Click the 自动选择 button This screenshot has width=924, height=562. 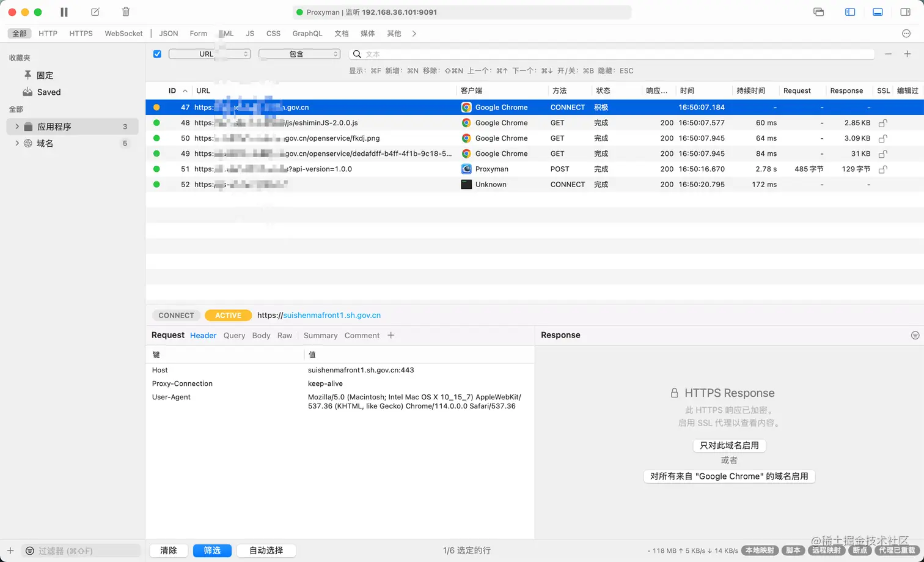click(266, 550)
